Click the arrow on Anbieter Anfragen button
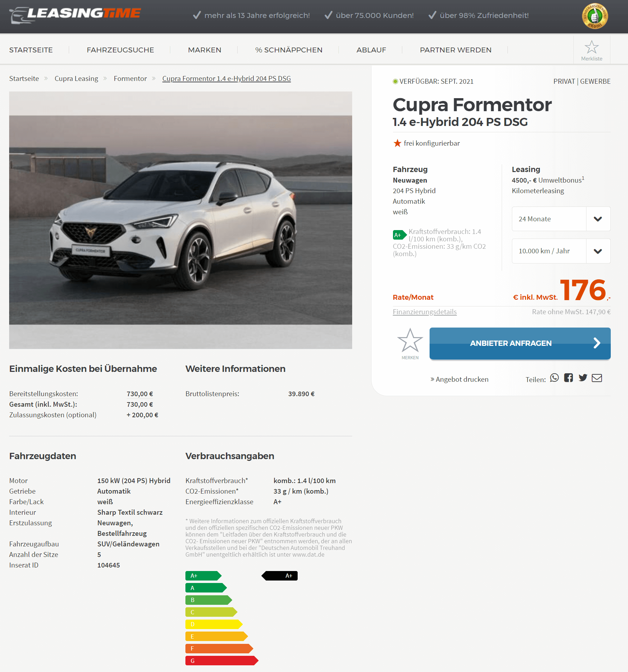Viewport: 628px width, 672px height. [597, 343]
